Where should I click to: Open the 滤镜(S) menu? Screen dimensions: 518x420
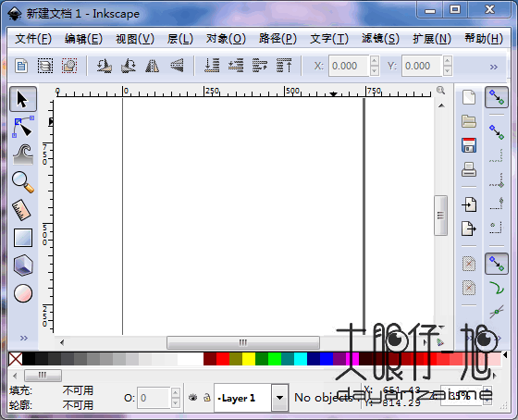[x=380, y=39]
